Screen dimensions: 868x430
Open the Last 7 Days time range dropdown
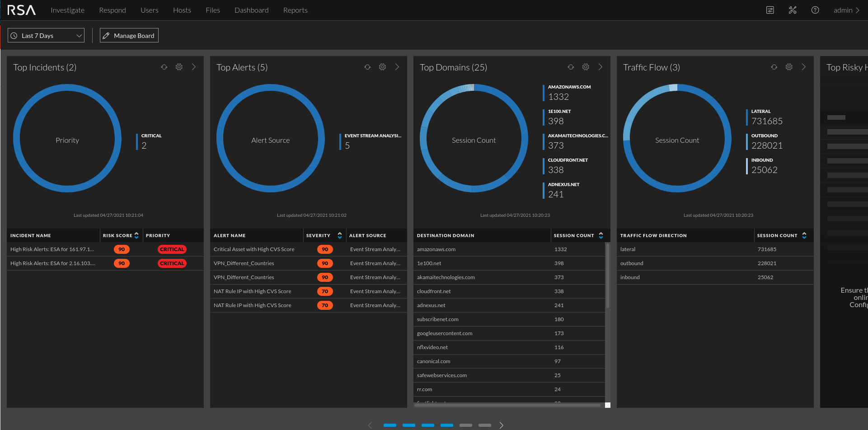point(46,36)
